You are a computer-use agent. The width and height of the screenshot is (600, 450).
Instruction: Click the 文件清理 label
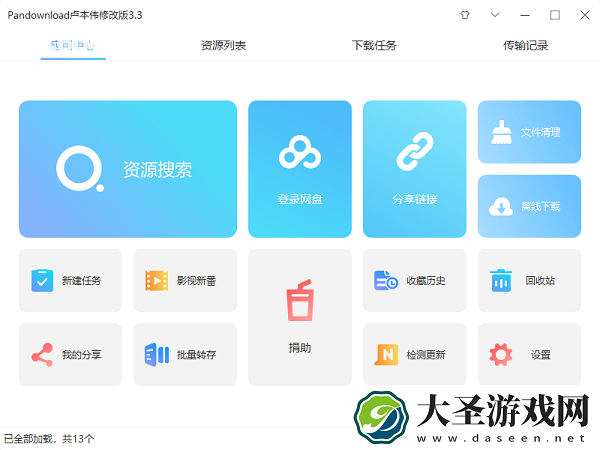coord(541,132)
